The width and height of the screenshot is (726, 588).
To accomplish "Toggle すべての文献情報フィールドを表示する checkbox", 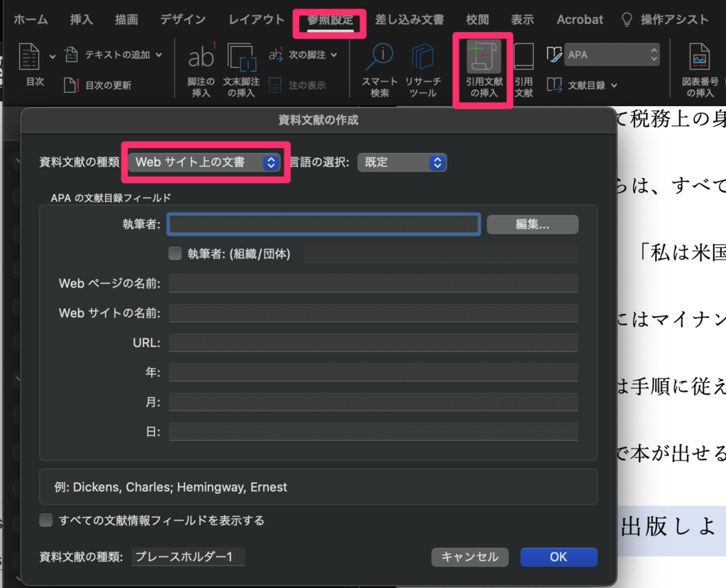I will coord(46,521).
